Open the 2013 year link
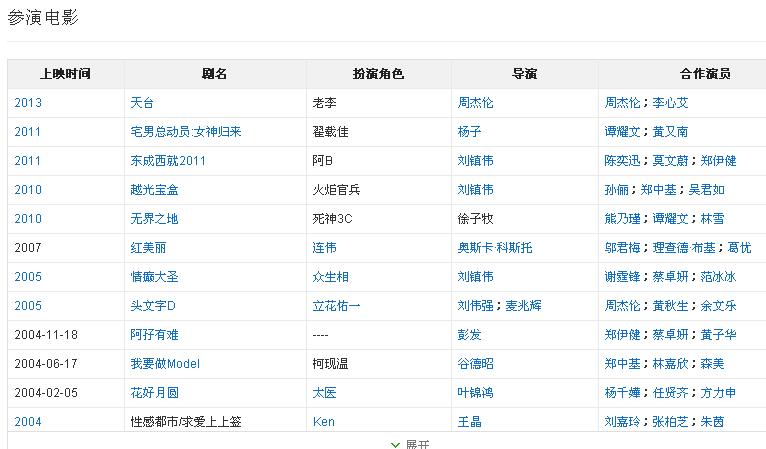 tap(28, 103)
